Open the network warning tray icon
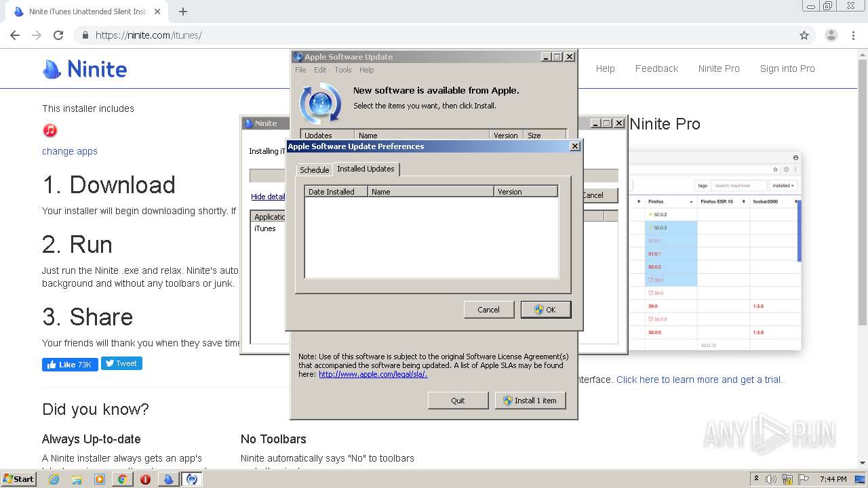Screen dimensions: 868x488 787,479
